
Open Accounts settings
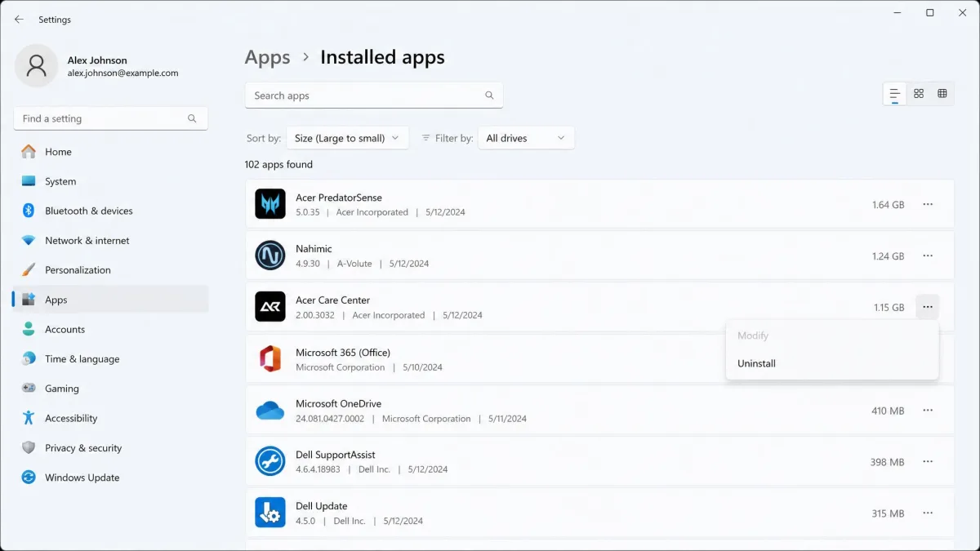point(110,330)
